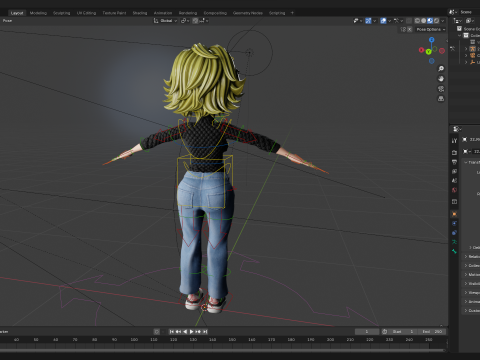The image size is (480, 360).
Task: Click the red X axis on navigation gizmo
Action: click(421, 50)
